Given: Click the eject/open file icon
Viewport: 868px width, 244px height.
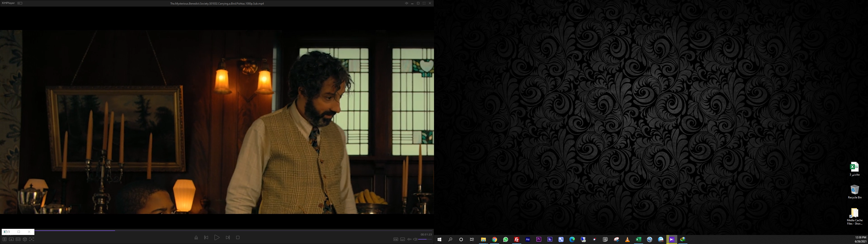Looking at the screenshot, I should 196,238.
